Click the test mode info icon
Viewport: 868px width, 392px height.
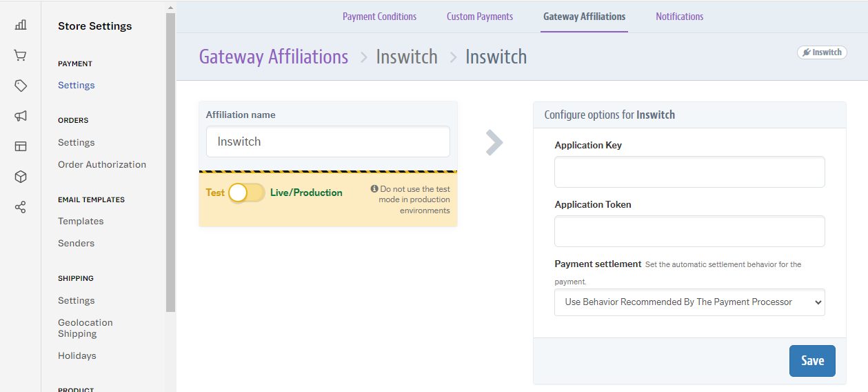coord(374,188)
